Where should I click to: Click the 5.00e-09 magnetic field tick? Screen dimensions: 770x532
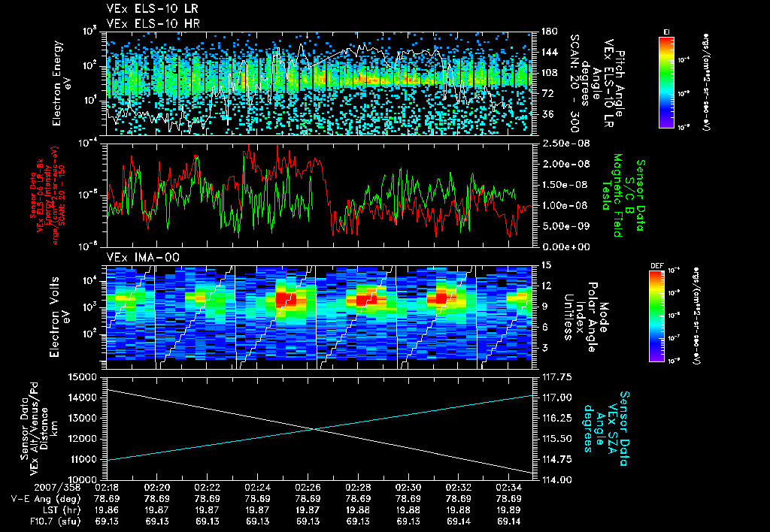pyautogui.click(x=565, y=226)
